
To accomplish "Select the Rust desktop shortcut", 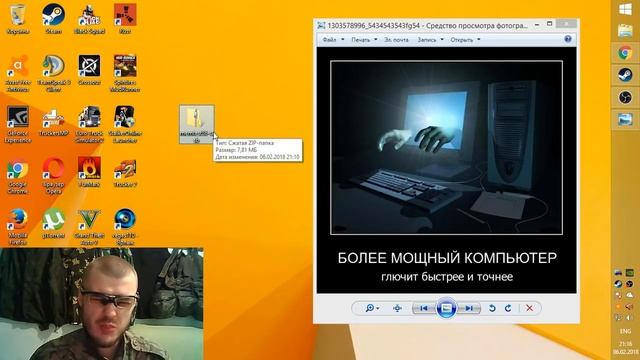I will [125, 19].
